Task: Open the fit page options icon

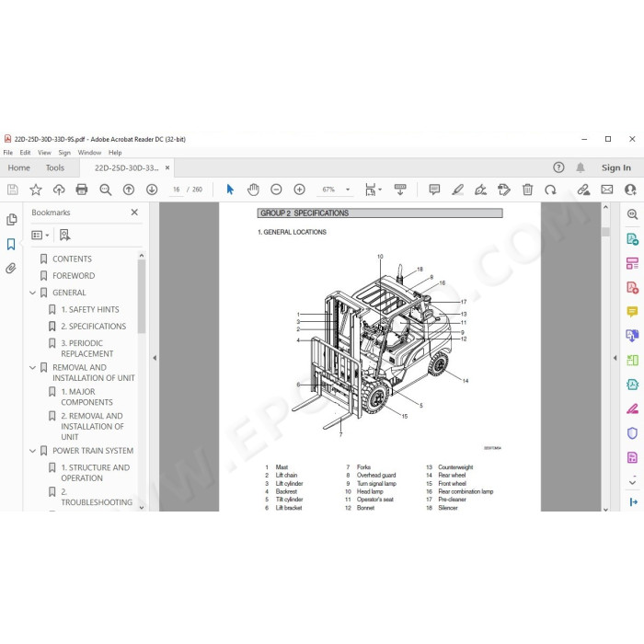Action: click(373, 190)
